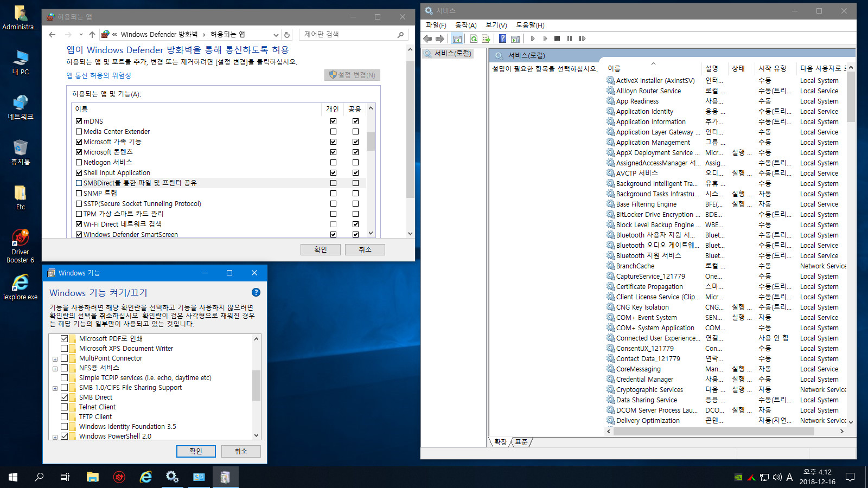This screenshot has width=868, height=488.
Task: Click the pause service icon
Action: [570, 38]
